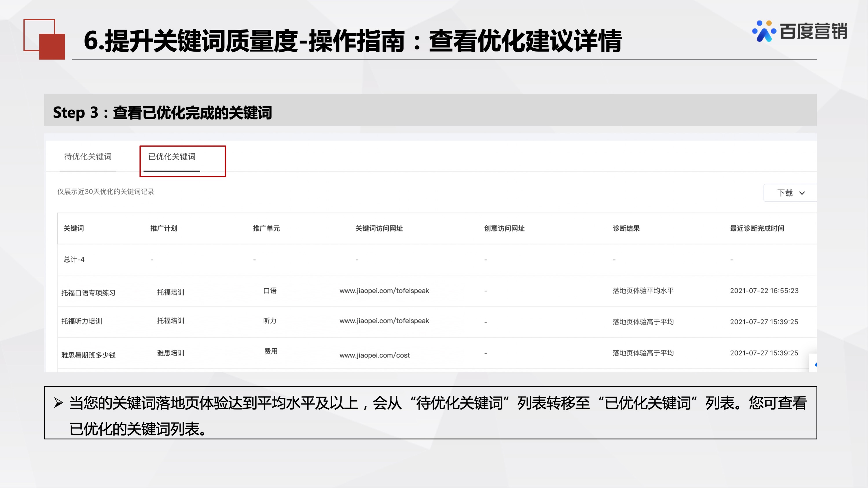Click the 推广计划 column header
Image resolution: width=868 pixels, height=488 pixels.
pyautogui.click(x=164, y=228)
